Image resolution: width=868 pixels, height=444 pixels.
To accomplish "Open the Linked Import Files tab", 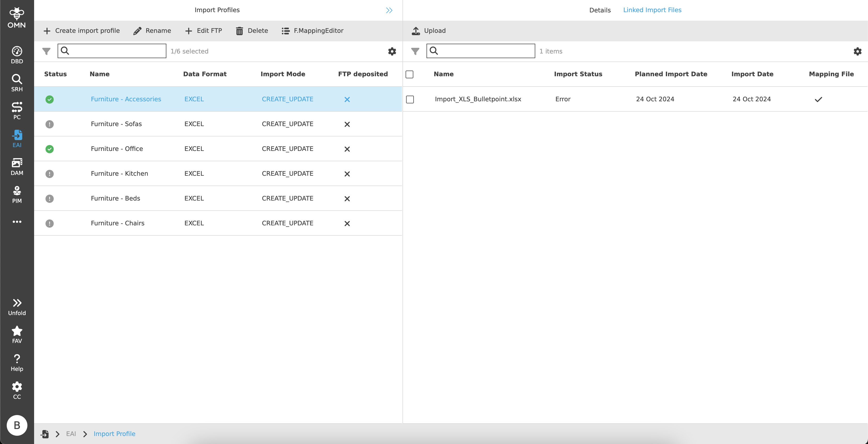I will point(652,10).
